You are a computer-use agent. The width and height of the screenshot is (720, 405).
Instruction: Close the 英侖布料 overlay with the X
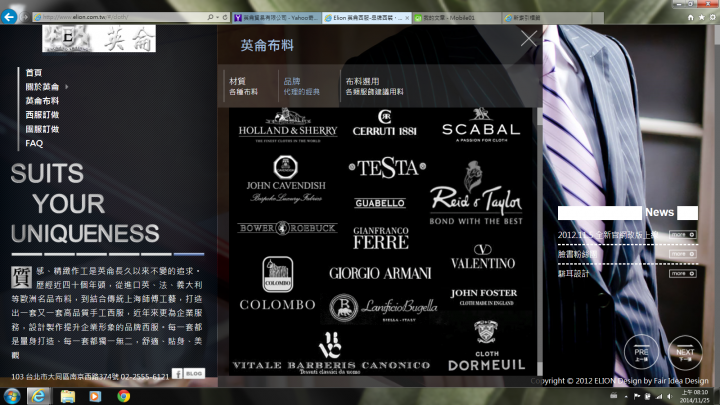click(x=529, y=39)
